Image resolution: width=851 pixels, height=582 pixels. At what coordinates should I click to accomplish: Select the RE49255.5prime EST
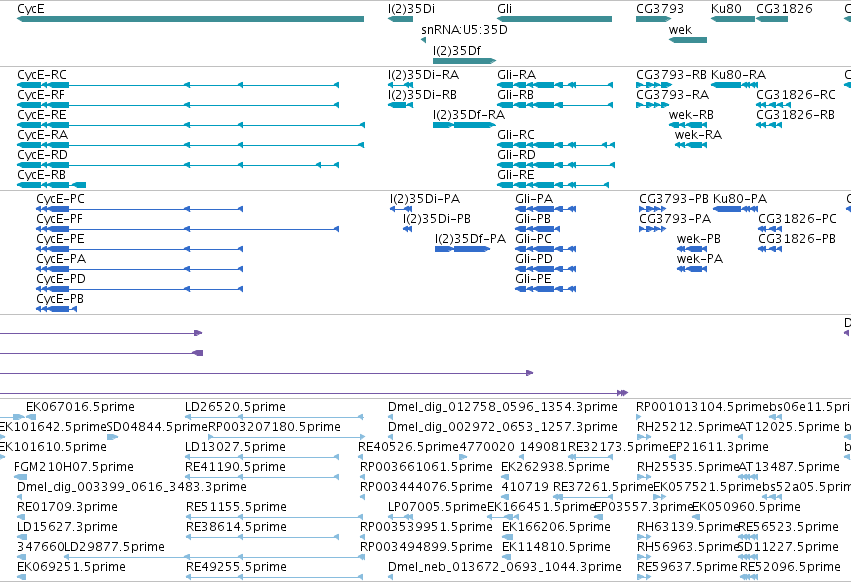pos(274,577)
